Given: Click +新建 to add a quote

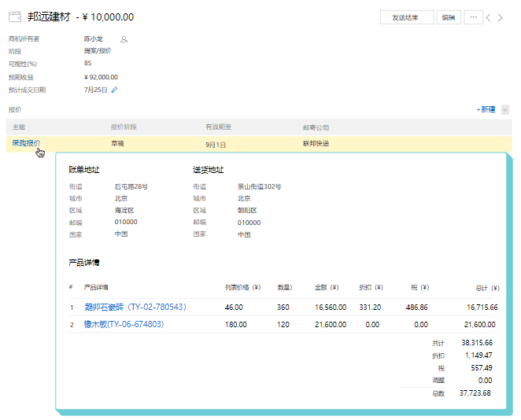Looking at the screenshot, I should click(486, 110).
